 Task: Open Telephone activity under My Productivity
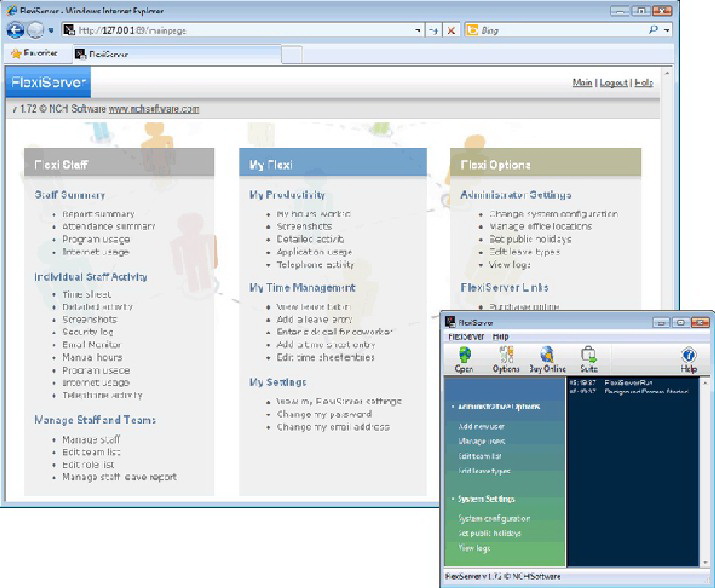(x=315, y=265)
